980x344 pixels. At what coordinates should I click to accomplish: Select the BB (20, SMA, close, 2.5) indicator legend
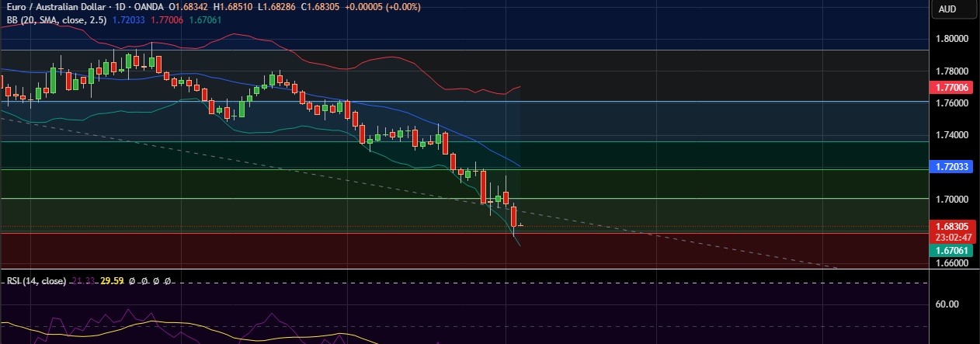(55, 19)
